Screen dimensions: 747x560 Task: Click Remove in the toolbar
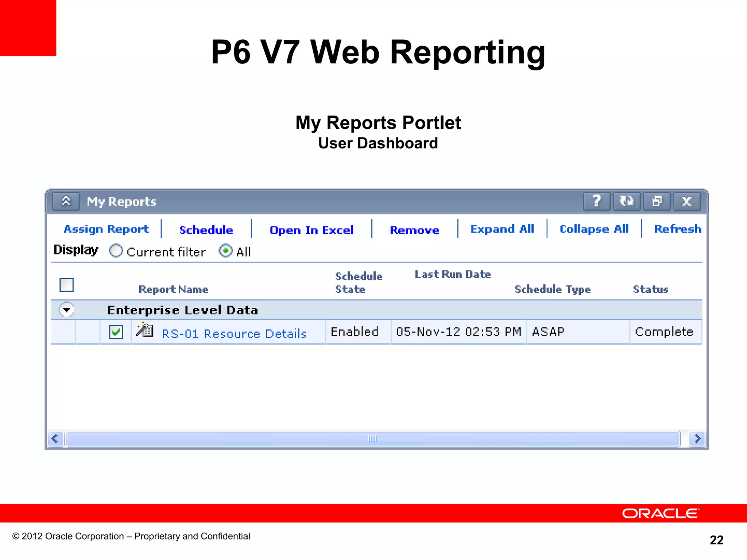pyautogui.click(x=415, y=230)
